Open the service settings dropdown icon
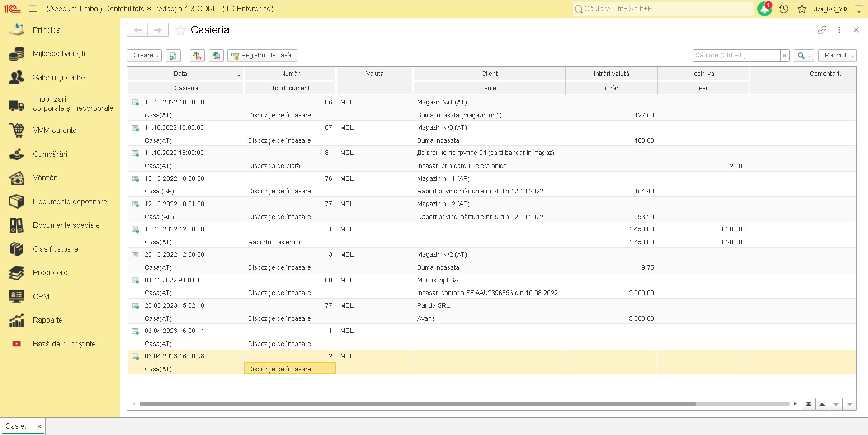This screenshot has height=435, width=868. (859, 9)
